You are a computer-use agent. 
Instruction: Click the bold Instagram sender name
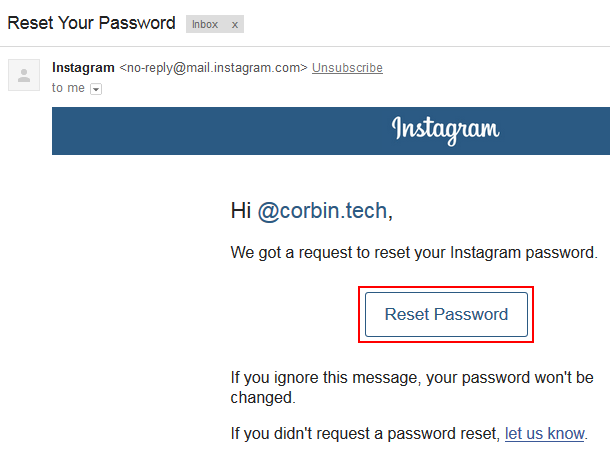(x=83, y=67)
